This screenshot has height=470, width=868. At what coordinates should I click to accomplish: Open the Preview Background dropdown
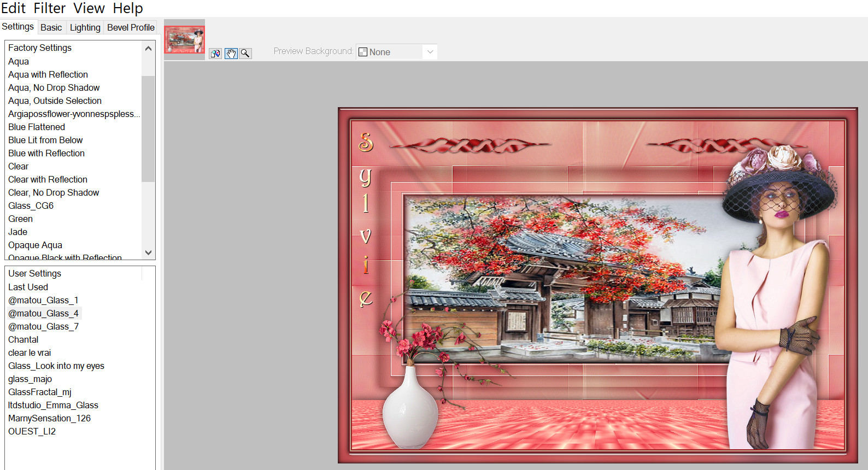[x=396, y=52]
